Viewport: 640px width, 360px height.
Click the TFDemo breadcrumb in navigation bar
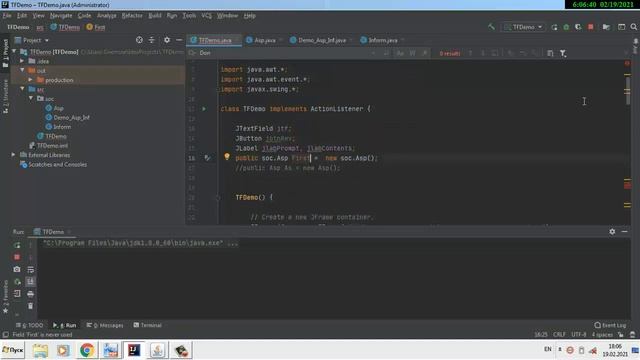pos(65,27)
